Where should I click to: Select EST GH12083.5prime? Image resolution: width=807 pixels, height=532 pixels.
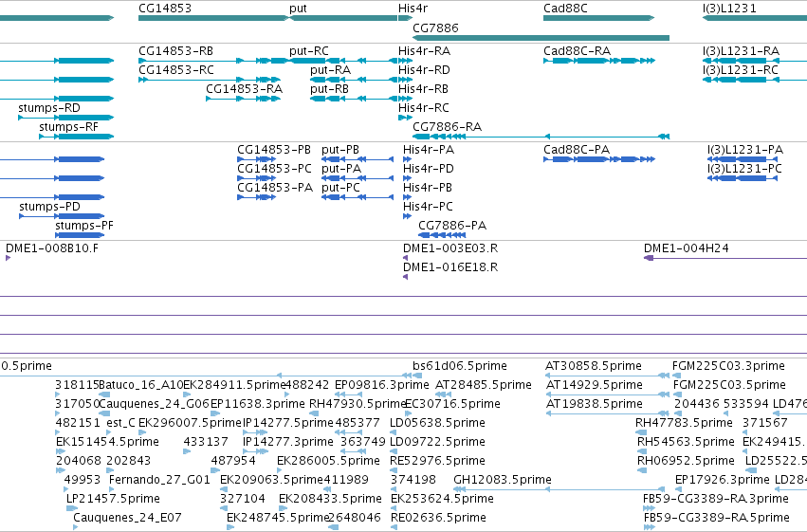(x=559, y=489)
